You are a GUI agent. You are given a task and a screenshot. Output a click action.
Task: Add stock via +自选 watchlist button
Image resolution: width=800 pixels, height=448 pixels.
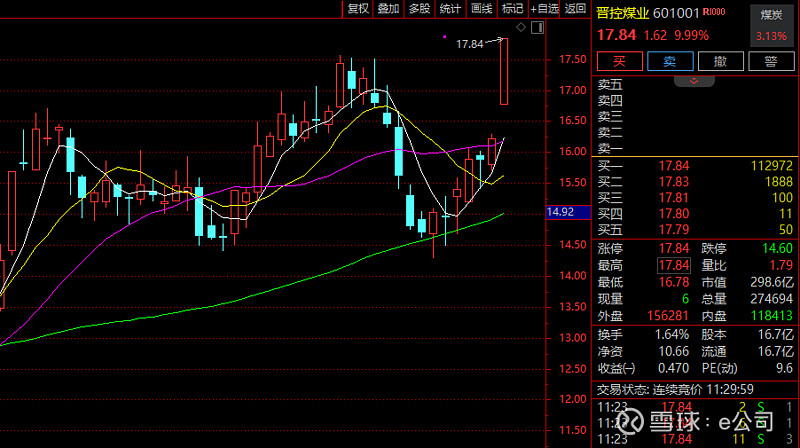[544, 9]
